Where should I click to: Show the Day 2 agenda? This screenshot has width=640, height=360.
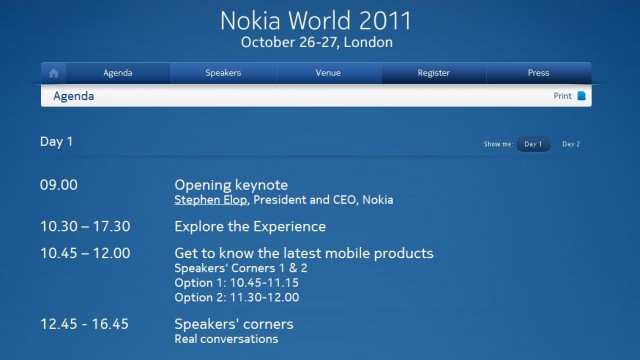point(571,144)
